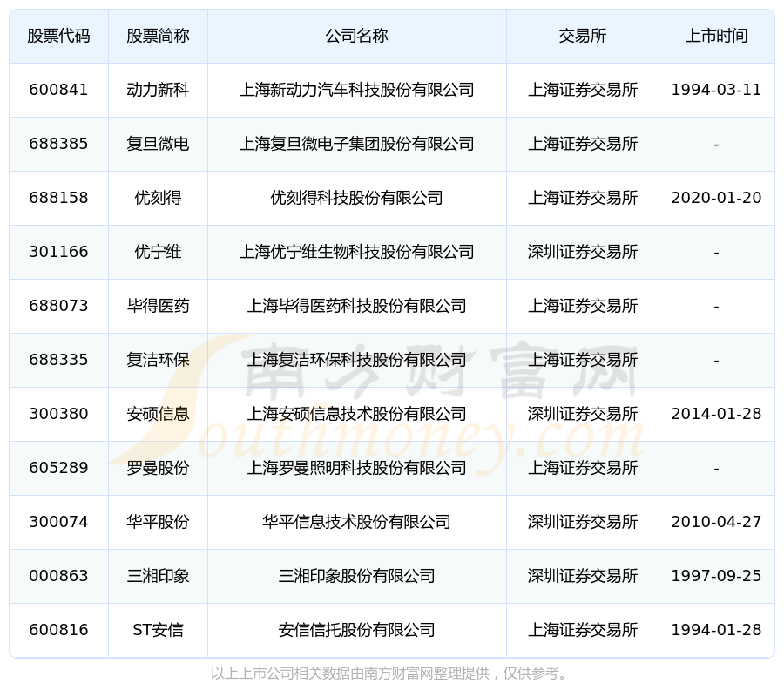Select stock code 688335

pyautogui.click(x=58, y=360)
